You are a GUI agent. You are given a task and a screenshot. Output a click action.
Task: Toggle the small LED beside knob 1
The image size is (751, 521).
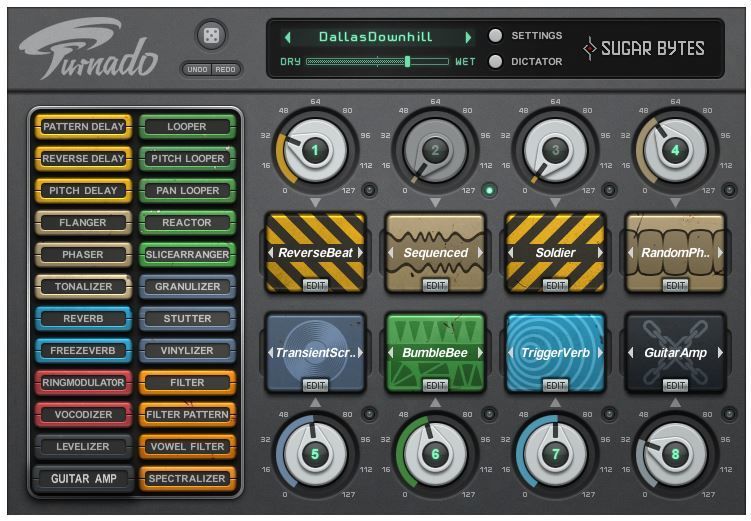pos(369,190)
